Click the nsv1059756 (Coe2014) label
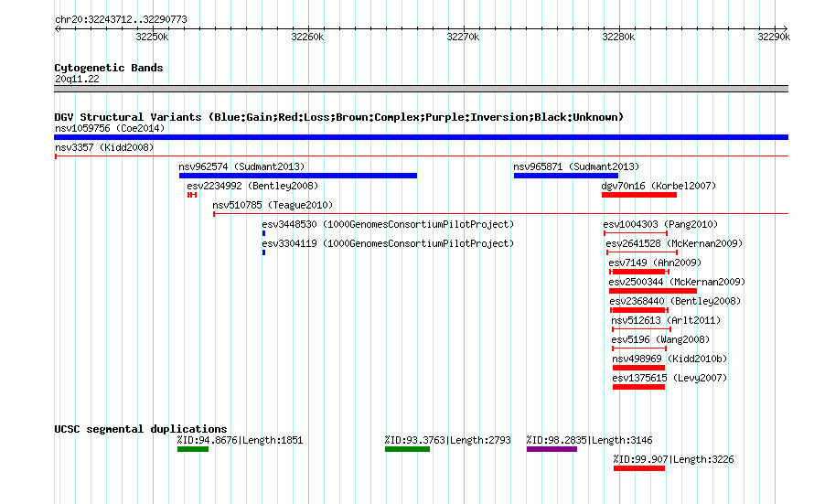 110,128
